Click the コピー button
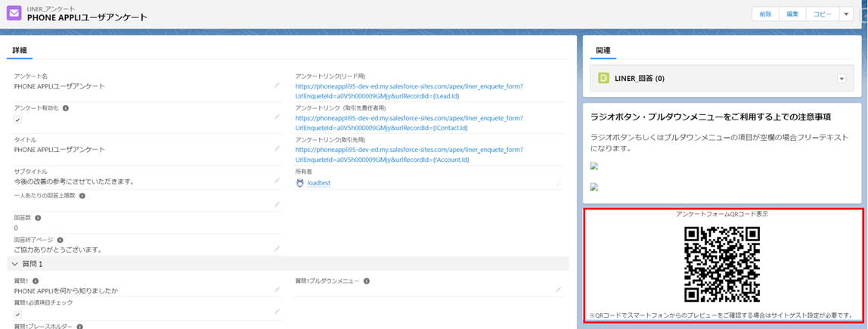 pyautogui.click(x=823, y=14)
